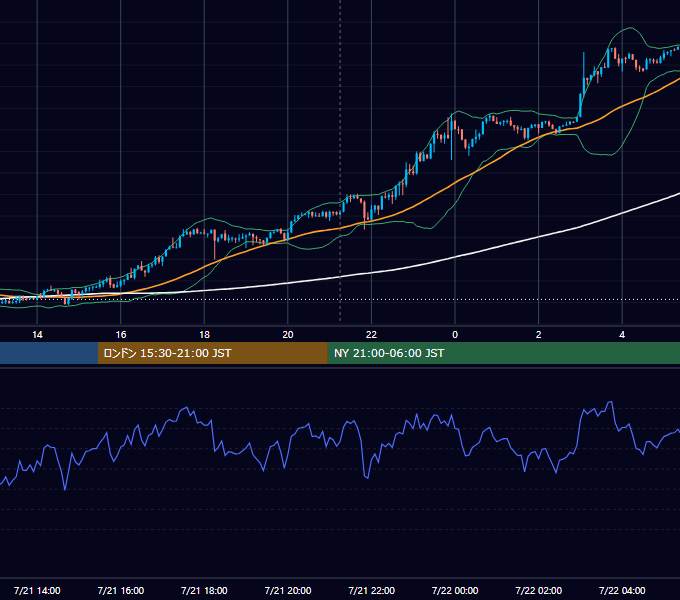This screenshot has height=600, width=680.
Task: Click the "7/21 14:00" date label
Action: (37, 590)
